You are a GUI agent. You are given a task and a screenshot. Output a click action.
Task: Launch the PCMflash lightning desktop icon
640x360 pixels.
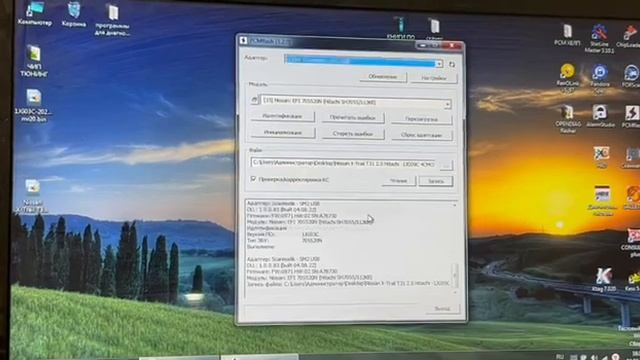pos(631,116)
